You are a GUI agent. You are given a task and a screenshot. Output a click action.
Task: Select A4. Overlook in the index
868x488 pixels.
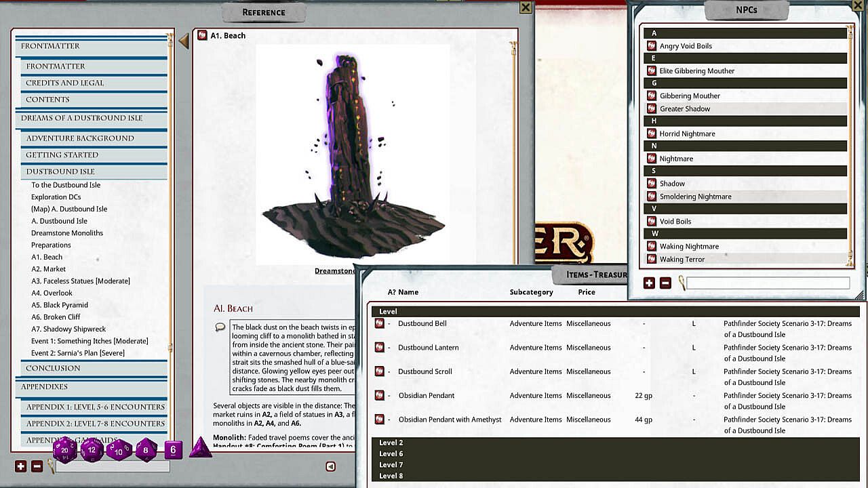coord(52,293)
